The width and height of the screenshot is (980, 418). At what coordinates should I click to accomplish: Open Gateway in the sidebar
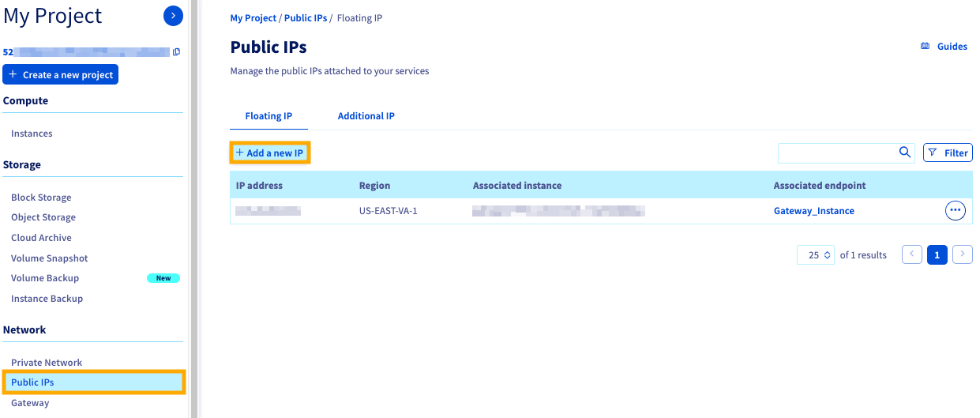point(30,403)
